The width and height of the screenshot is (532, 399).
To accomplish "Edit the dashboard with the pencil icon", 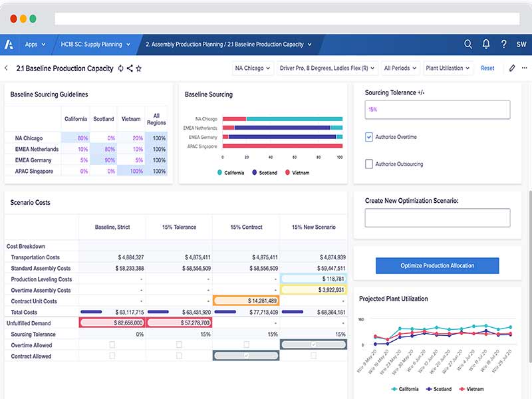I will tap(511, 68).
